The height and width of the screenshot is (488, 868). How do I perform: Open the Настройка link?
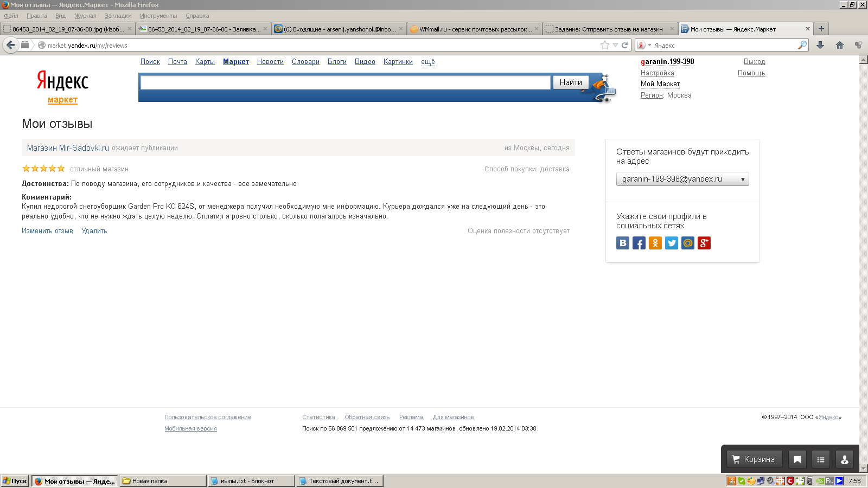click(658, 73)
